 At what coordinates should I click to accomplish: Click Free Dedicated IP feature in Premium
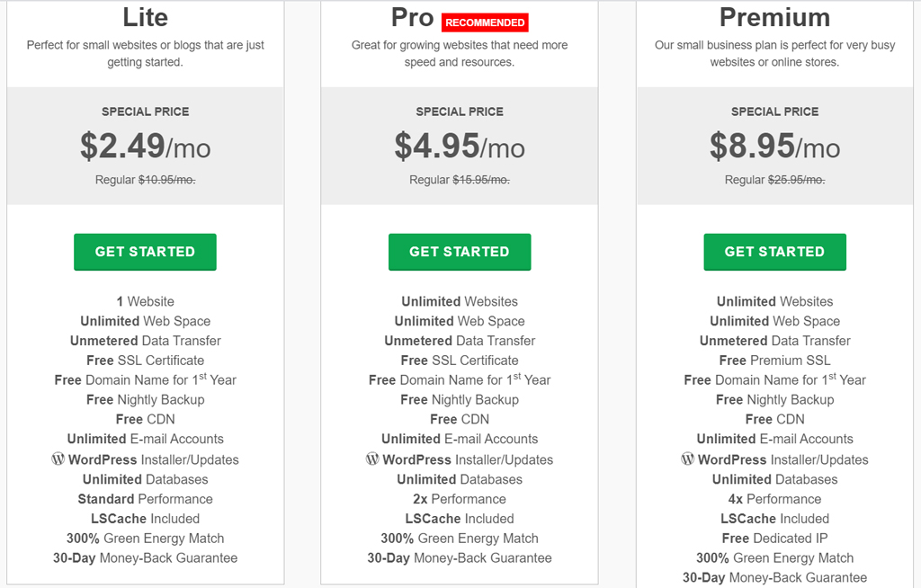774,538
